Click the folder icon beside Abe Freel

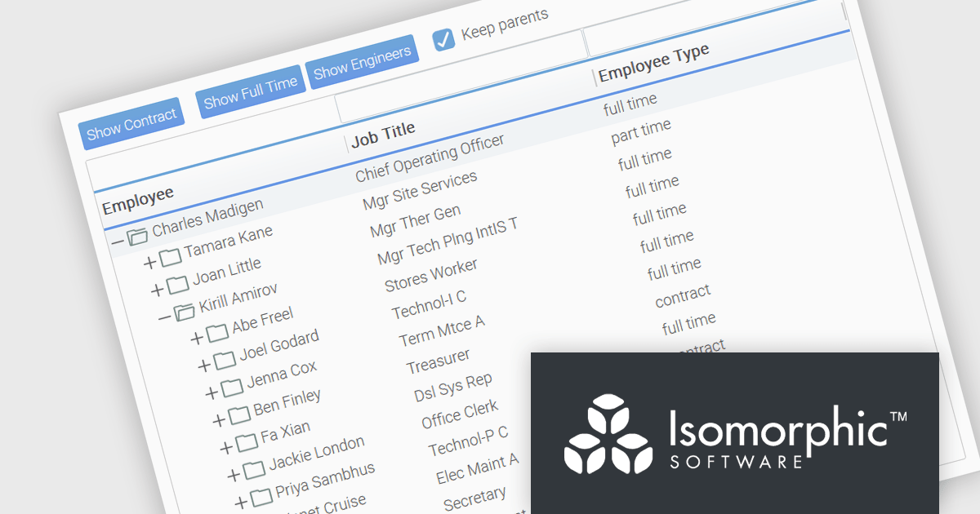pos(216,333)
